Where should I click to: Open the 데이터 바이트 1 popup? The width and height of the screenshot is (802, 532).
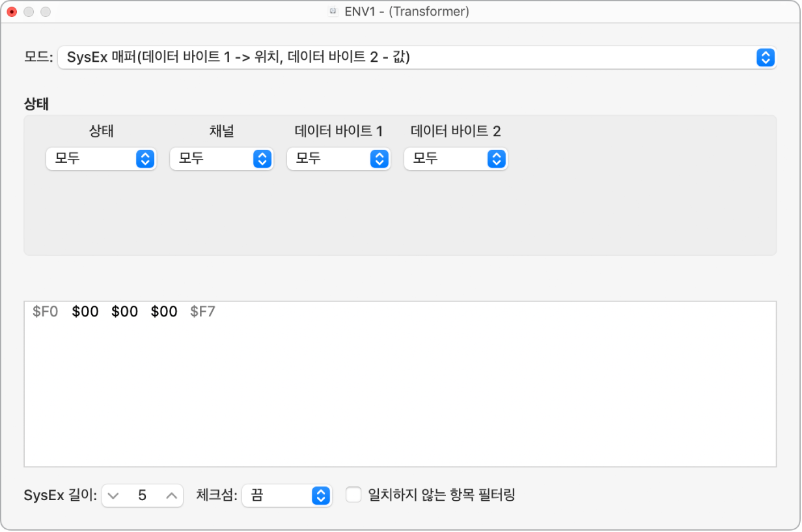[338, 158]
